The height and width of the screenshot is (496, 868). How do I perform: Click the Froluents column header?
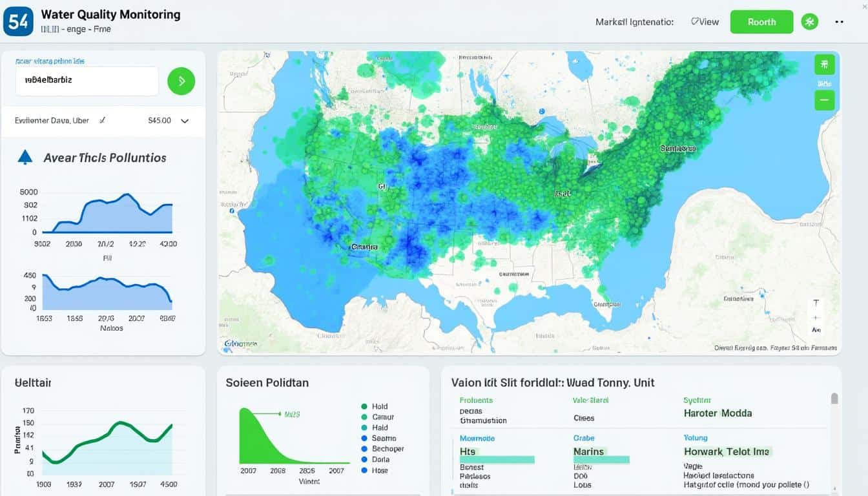click(476, 400)
